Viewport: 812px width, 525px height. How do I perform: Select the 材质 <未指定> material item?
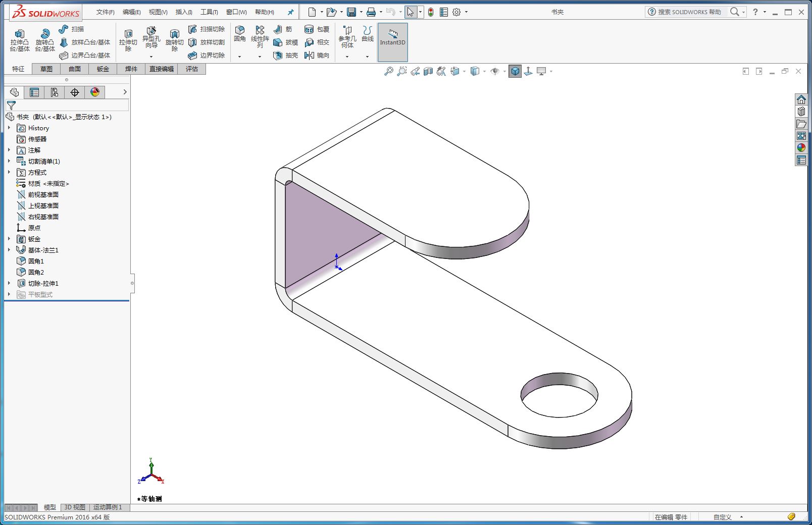(42, 184)
